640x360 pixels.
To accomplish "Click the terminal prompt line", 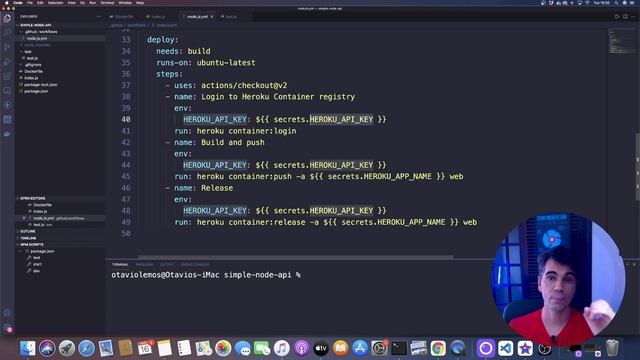I will (x=206, y=275).
